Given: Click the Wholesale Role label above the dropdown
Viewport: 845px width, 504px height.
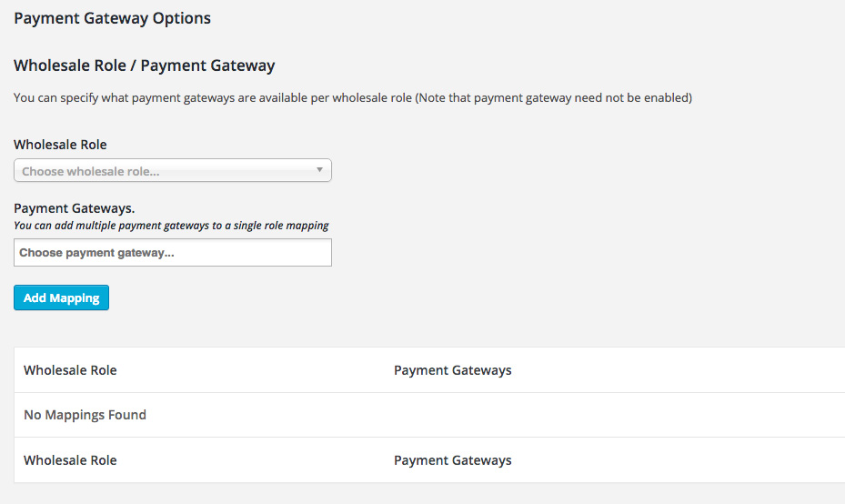Looking at the screenshot, I should tap(60, 145).
